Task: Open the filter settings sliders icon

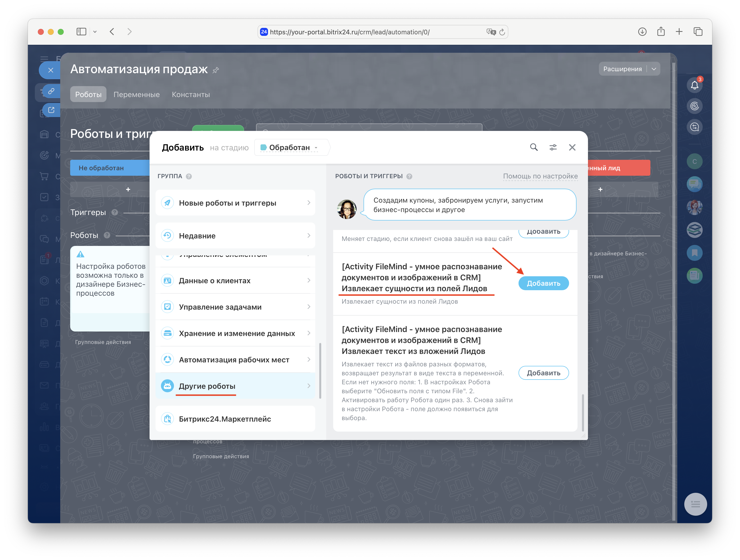Action: (x=553, y=147)
